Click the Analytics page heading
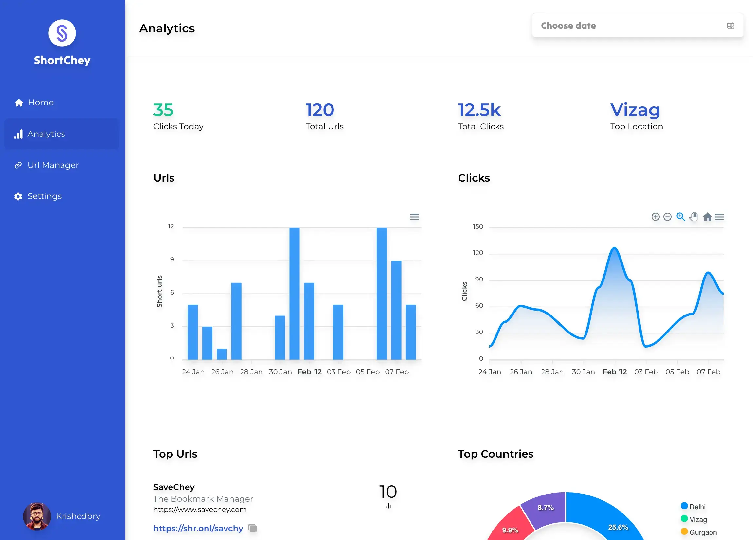This screenshot has width=756, height=540. point(167,28)
